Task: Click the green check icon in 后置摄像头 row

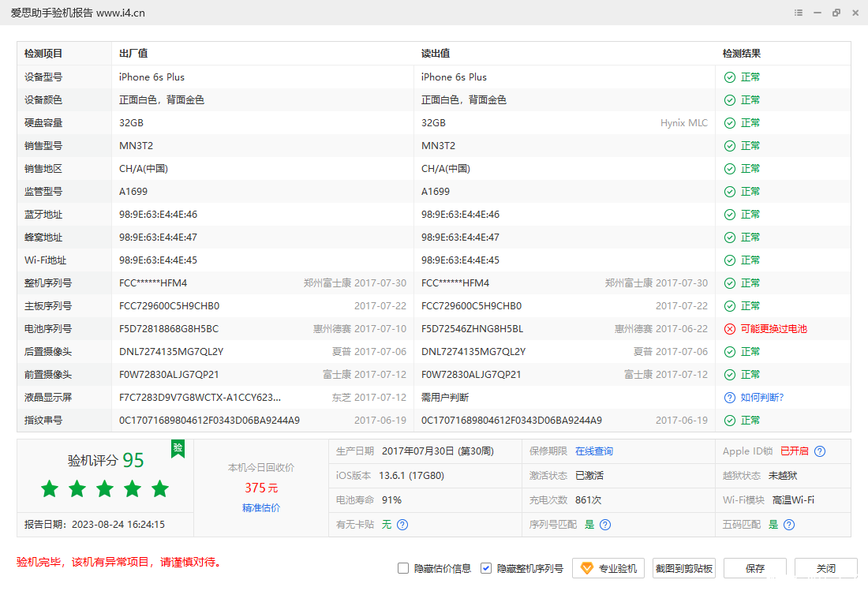Action: [730, 352]
